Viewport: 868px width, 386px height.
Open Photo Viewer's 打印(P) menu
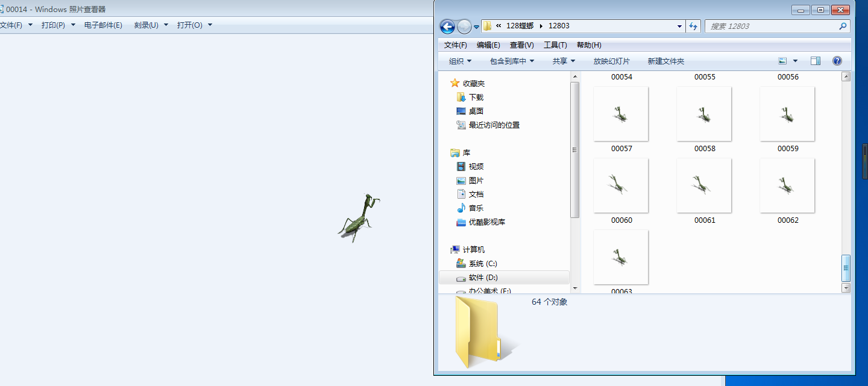58,25
